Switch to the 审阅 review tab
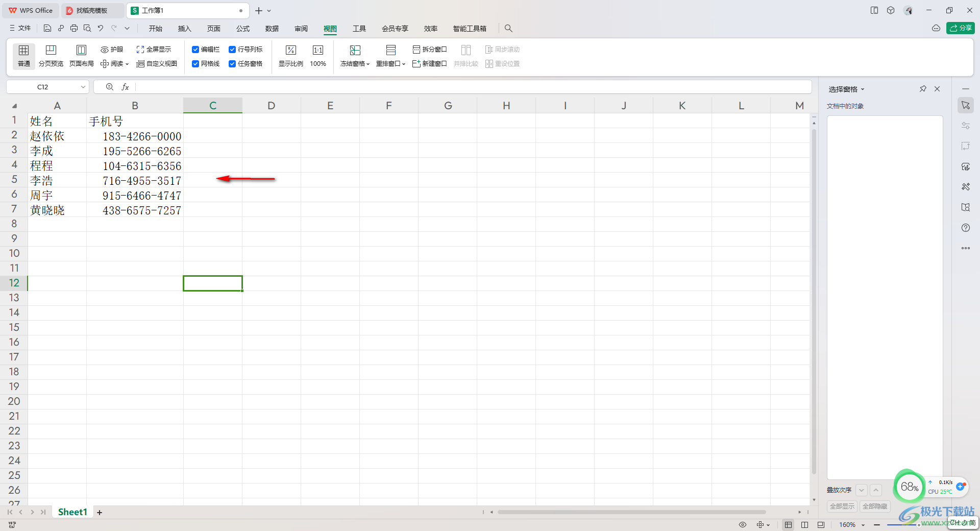 (301, 29)
